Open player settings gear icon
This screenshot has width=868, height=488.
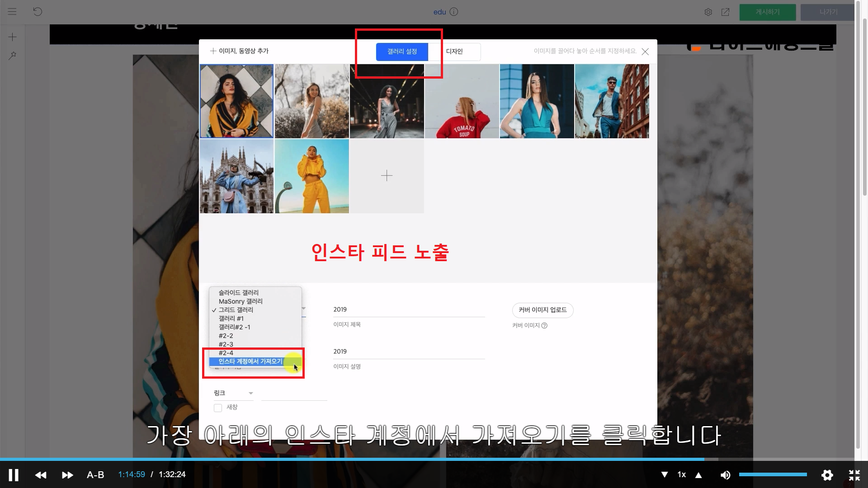tap(827, 475)
